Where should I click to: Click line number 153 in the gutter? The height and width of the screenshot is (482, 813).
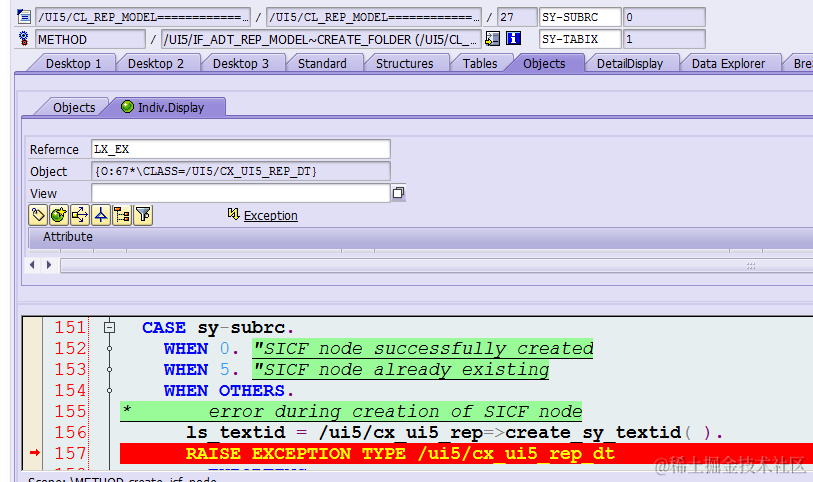tap(71, 370)
